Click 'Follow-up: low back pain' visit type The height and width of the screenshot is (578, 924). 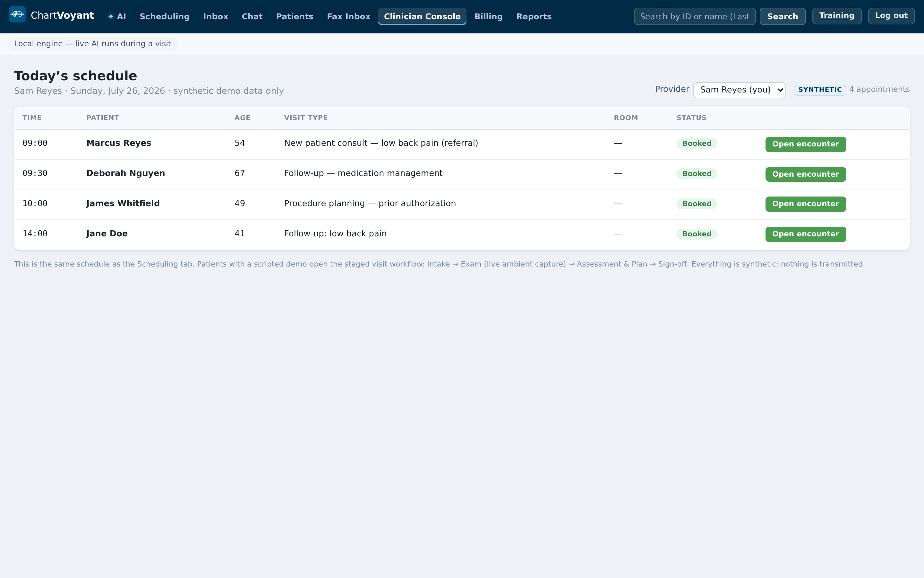(335, 233)
